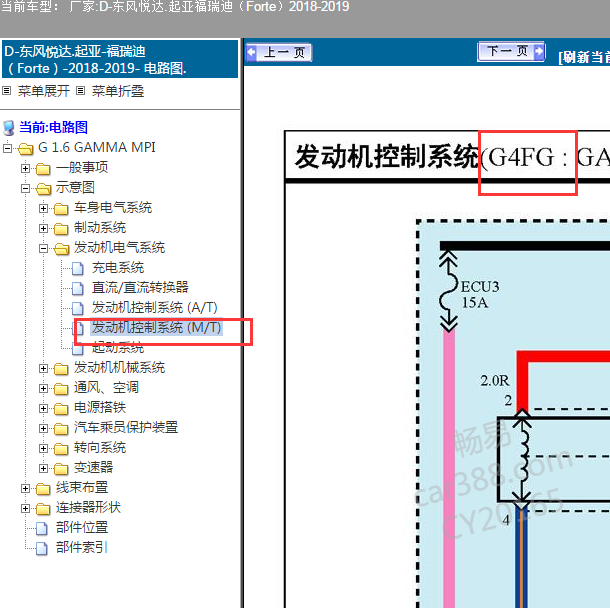Image resolution: width=610 pixels, height=608 pixels.
Task: Select 示意图 tree item
Action: [x=75, y=187]
